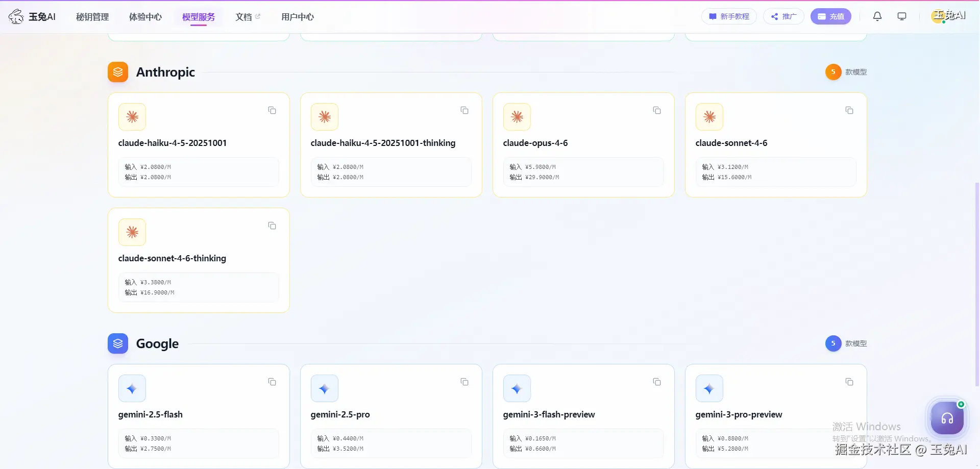The image size is (980, 469).
Task: Copy the gemini-3-flash-preview model name
Action: pyautogui.click(x=657, y=382)
